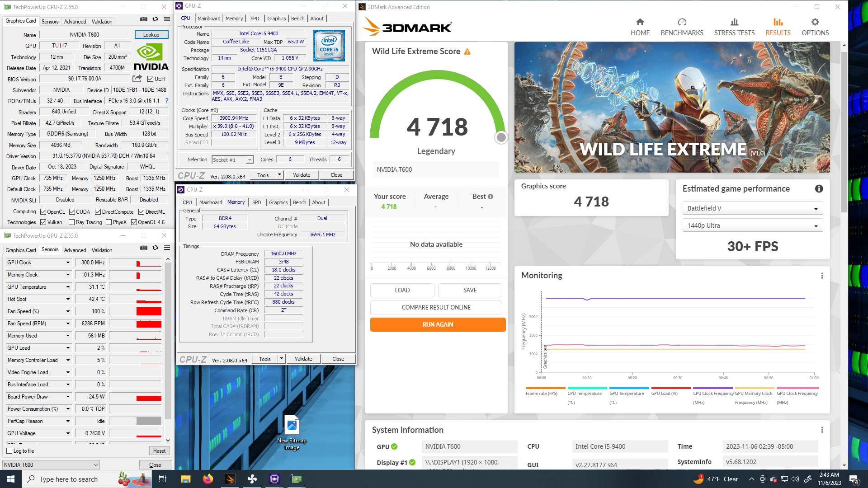Toggle Ray Tracing checkbox
This screenshot has width=868, height=488.
[71, 222]
